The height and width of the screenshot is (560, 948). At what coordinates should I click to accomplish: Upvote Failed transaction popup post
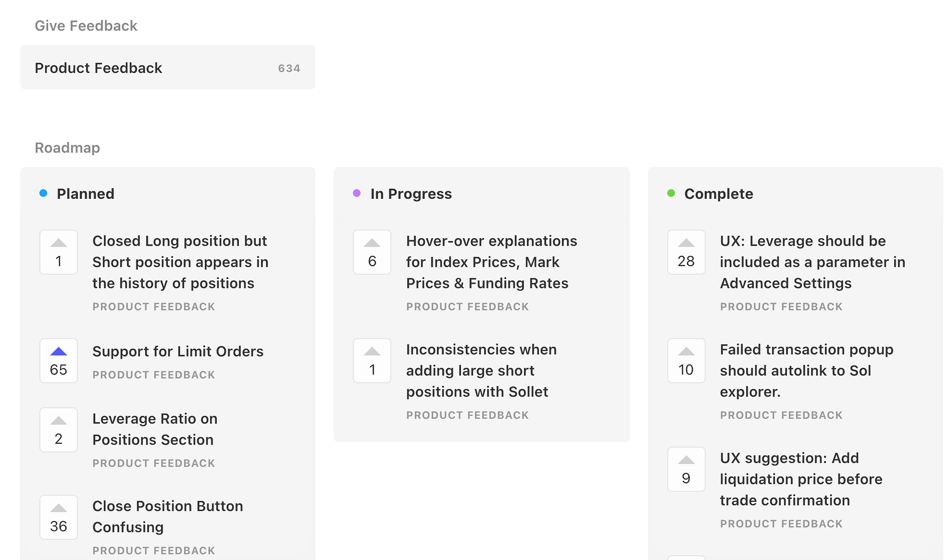[x=686, y=361]
